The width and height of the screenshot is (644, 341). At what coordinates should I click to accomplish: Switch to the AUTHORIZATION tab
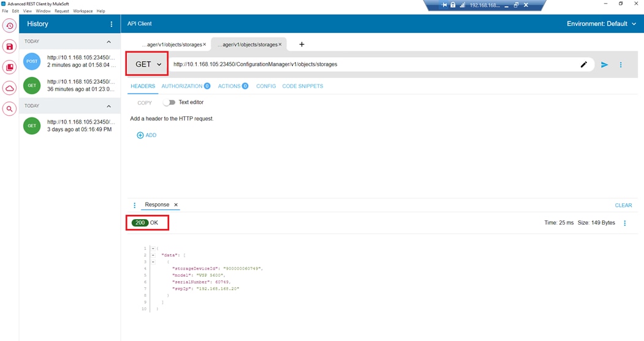(186, 86)
